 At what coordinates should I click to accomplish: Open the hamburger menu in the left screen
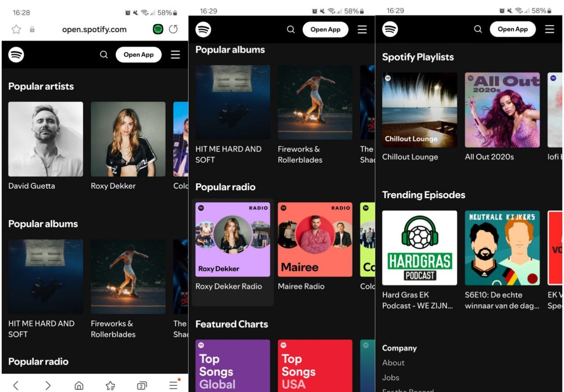(x=175, y=55)
